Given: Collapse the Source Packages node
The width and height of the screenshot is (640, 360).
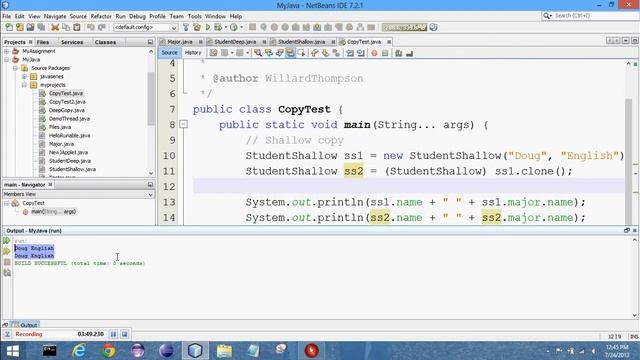Looking at the screenshot, I should click(x=15, y=68).
